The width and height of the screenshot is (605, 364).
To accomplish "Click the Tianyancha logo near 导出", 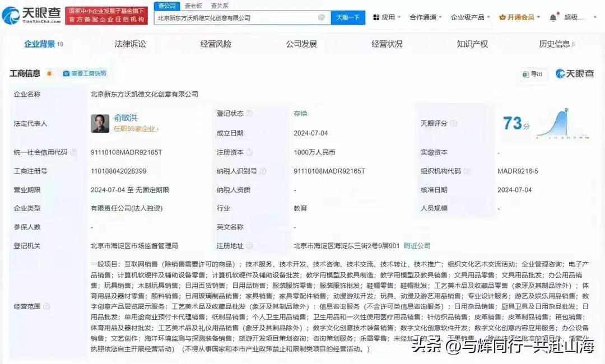I will click(x=575, y=74).
